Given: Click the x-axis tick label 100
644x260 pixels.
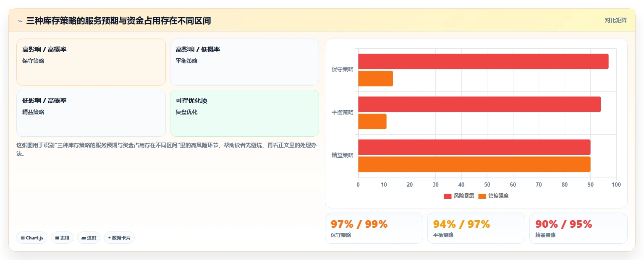Looking at the screenshot, I should (616, 185).
